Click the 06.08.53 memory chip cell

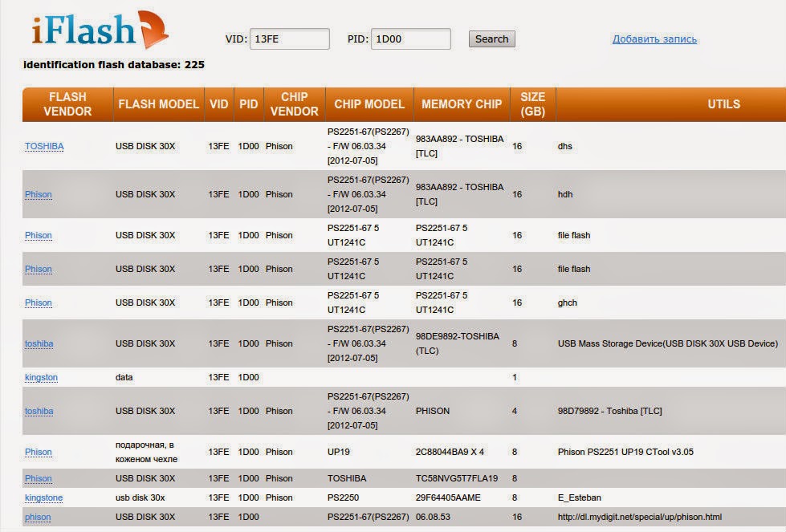433,517
